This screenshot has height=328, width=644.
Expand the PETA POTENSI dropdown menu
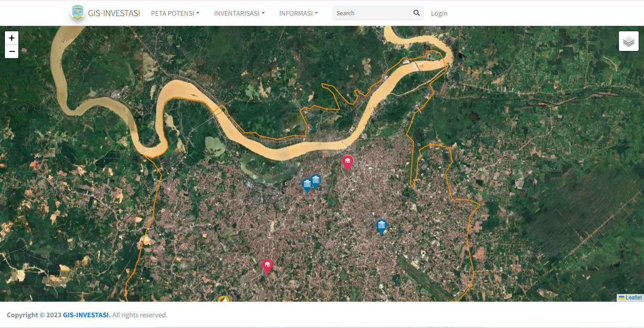tap(175, 13)
